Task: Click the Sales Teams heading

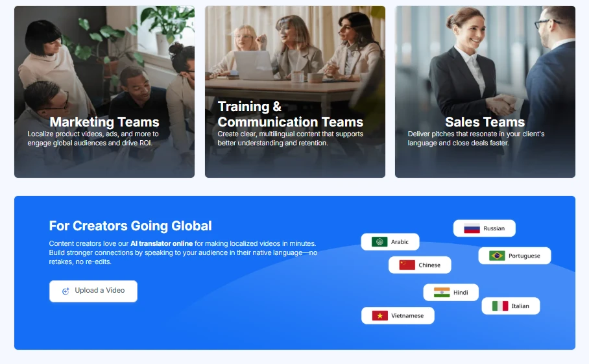Action: tap(485, 122)
